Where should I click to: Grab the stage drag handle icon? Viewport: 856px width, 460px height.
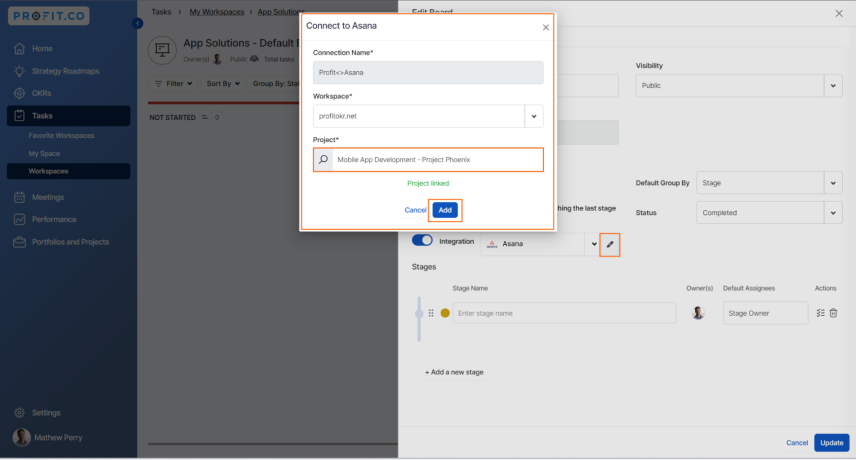[431, 313]
